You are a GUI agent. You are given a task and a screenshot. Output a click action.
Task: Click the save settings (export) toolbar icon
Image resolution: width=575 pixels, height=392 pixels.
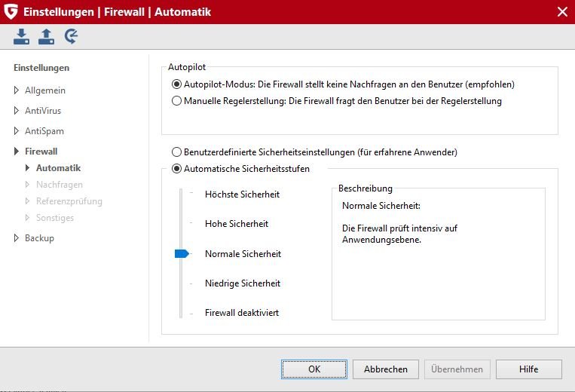pos(47,36)
